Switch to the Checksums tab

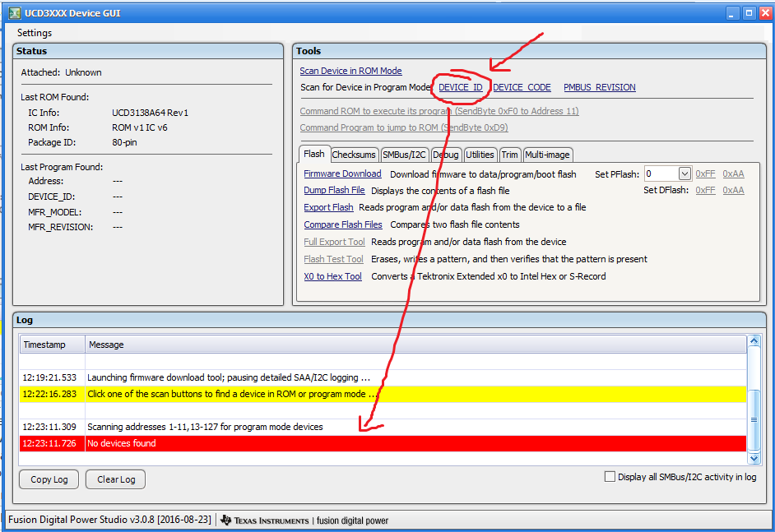point(354,155)
